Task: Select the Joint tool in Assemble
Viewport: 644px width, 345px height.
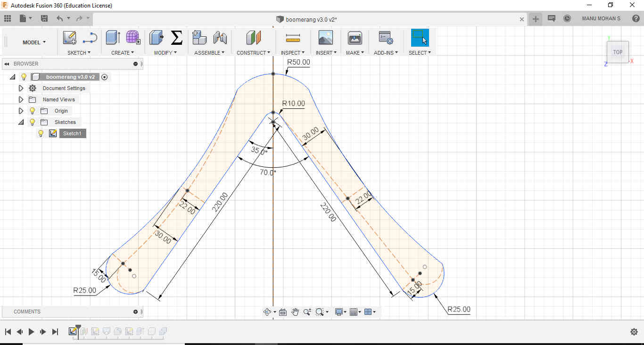Action: click(x=220, y=38)
